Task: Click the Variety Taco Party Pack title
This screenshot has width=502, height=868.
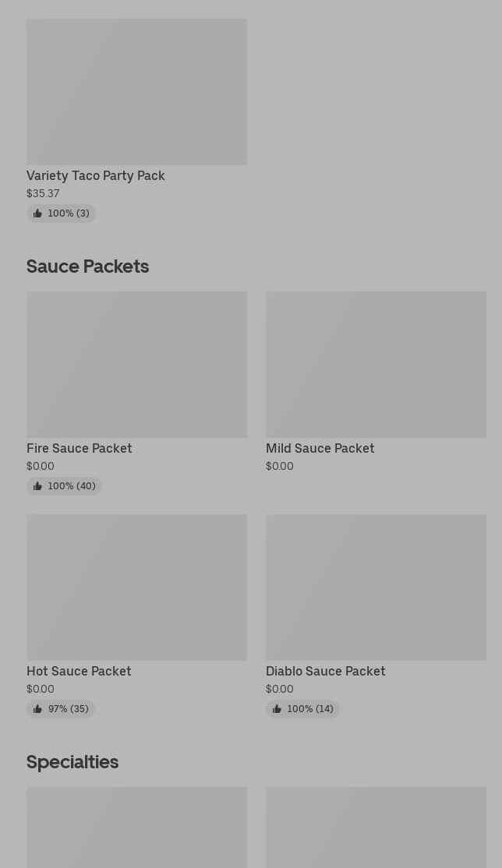Action: point(96,176)
